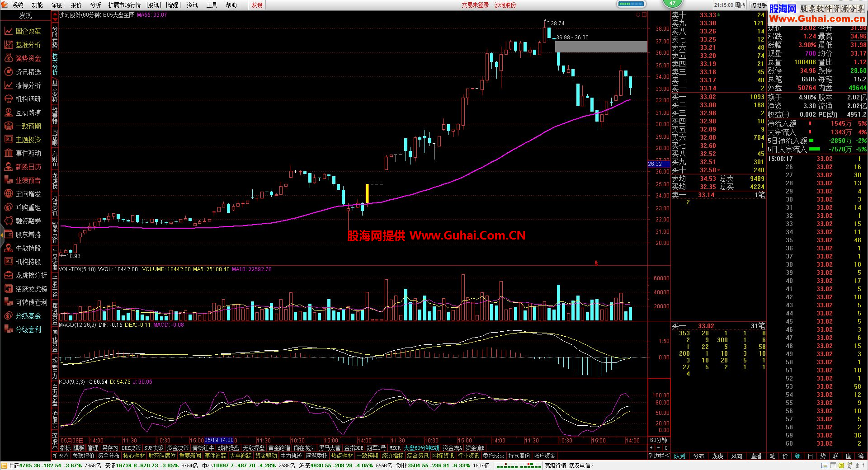Select the 细 detail tab
This screenshot has height=470, width=868.
(x=798, y=456)
